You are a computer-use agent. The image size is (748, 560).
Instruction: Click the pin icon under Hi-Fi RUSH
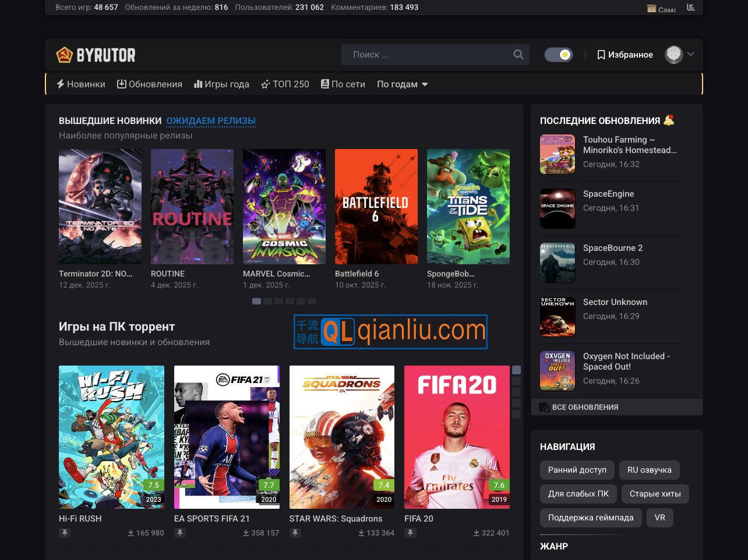pyautogui.click(x=65, y=533)
